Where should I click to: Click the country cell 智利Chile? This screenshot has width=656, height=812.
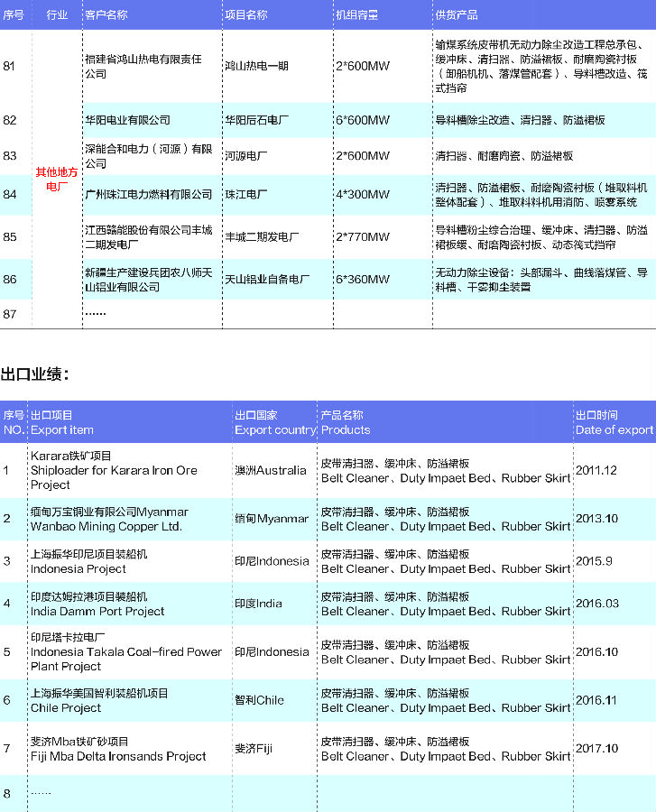point(259,700)
